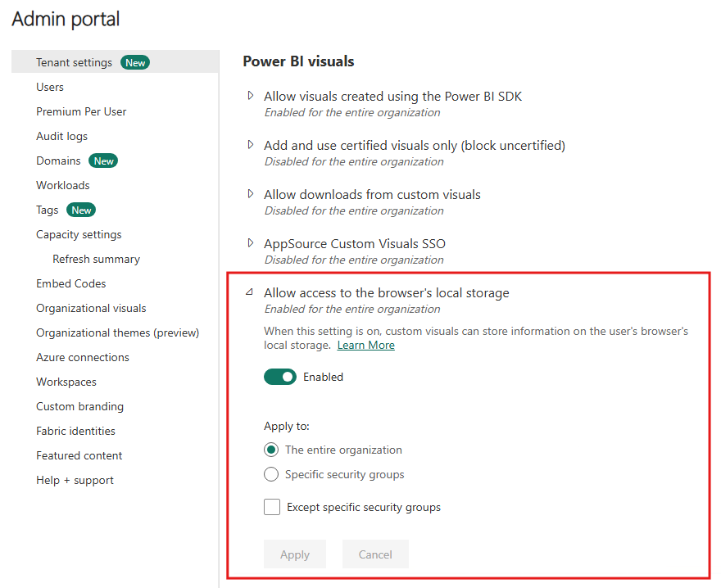Click the Cancel button
721x588 pixels.
pos(375,554)
